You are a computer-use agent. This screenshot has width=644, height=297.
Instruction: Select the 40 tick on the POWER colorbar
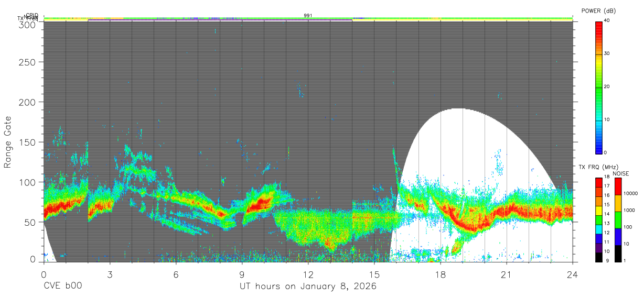click(607, 20)
